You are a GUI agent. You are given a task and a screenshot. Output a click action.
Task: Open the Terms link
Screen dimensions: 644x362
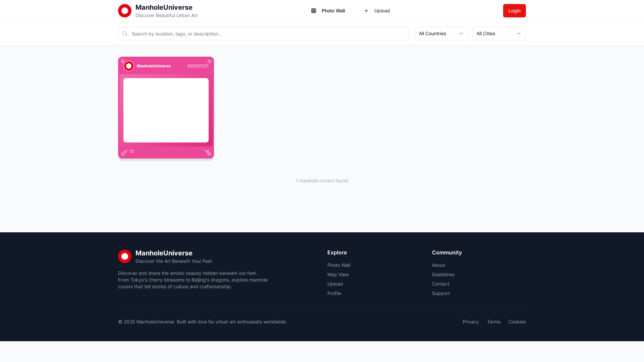(x=494, y=322)
